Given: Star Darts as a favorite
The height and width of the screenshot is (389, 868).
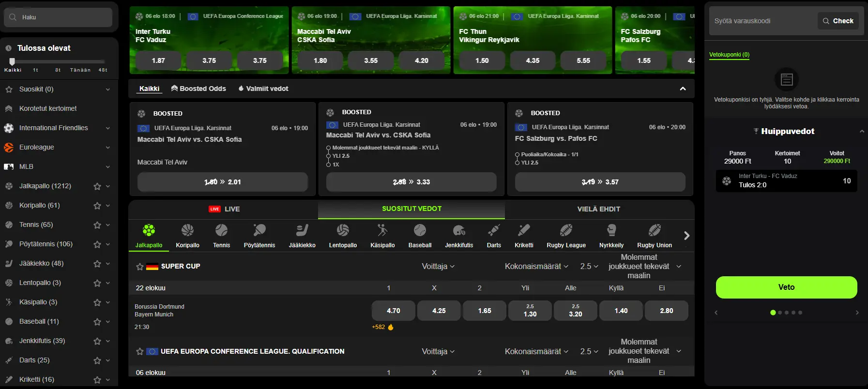Looking at the screenshot, I should coord(97,360).
